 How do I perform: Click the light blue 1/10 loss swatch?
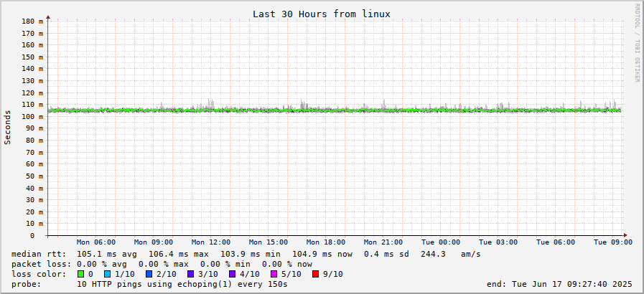(x=107, y=274)
